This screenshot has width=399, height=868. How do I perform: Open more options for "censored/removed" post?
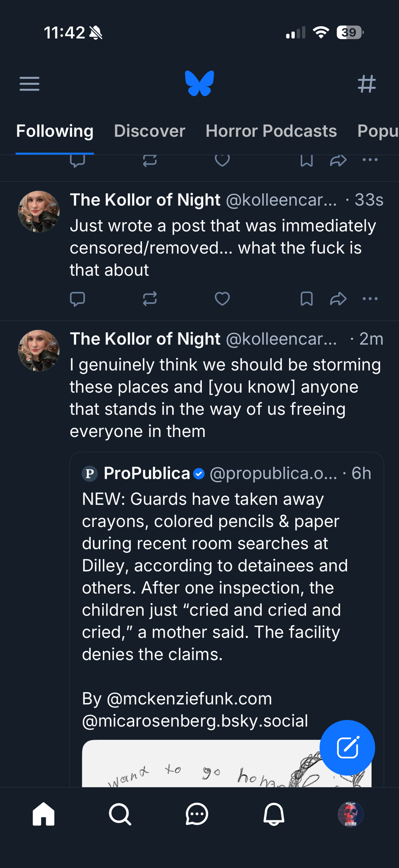[370, 299]
